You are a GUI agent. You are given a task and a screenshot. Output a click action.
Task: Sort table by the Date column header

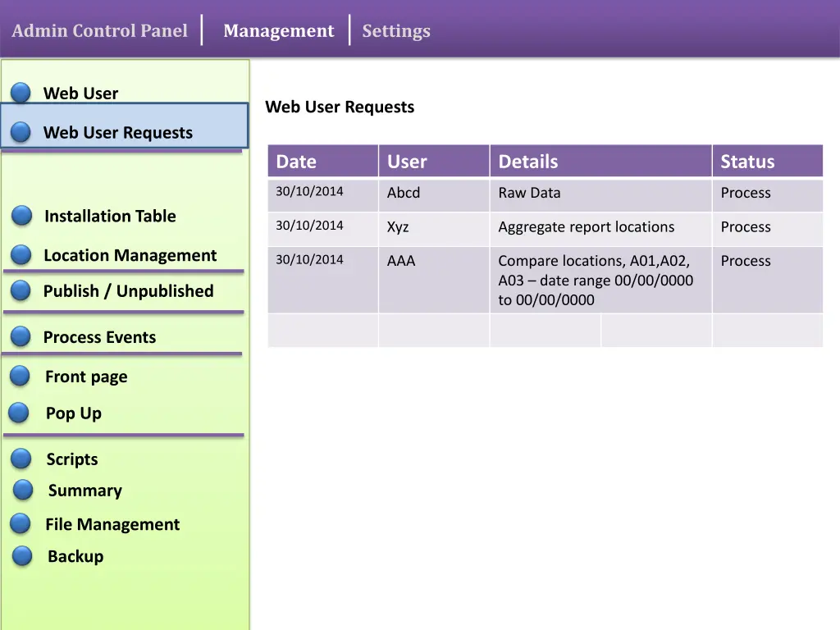click(296, 162)
